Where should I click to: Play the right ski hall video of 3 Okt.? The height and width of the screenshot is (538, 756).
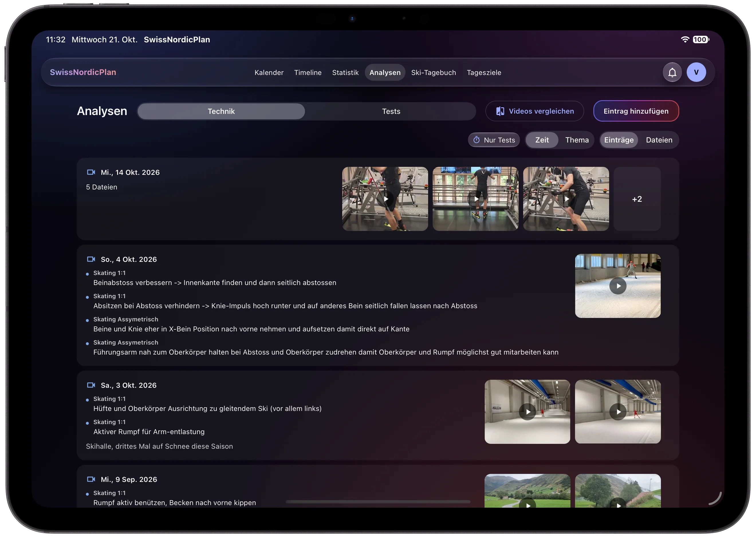coord(618,412)
